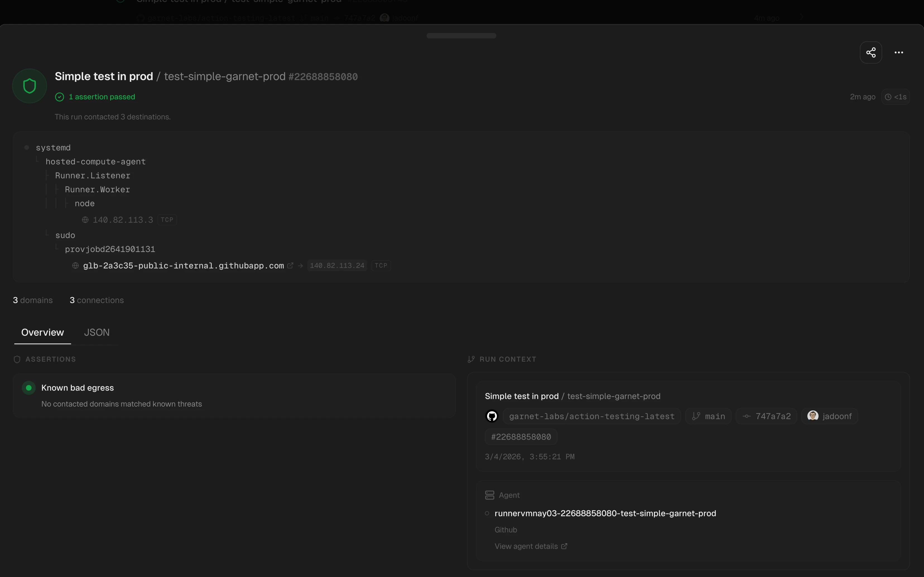
Task: Click jadoonf user avatar
Action: (813, 415)
